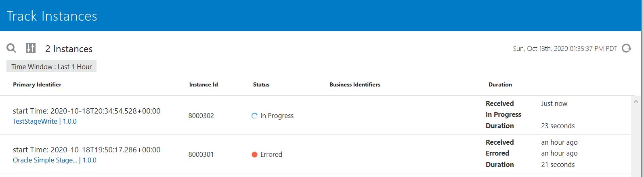Viewport: 644px width, 177px height.
Task: Click the Business Identifiers column header
Action: 355,84
